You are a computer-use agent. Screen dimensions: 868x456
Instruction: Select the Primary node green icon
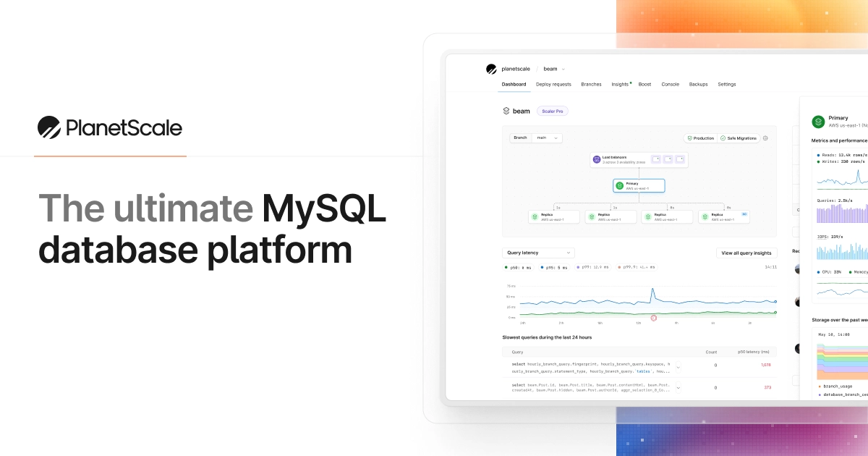coord(619,186)
